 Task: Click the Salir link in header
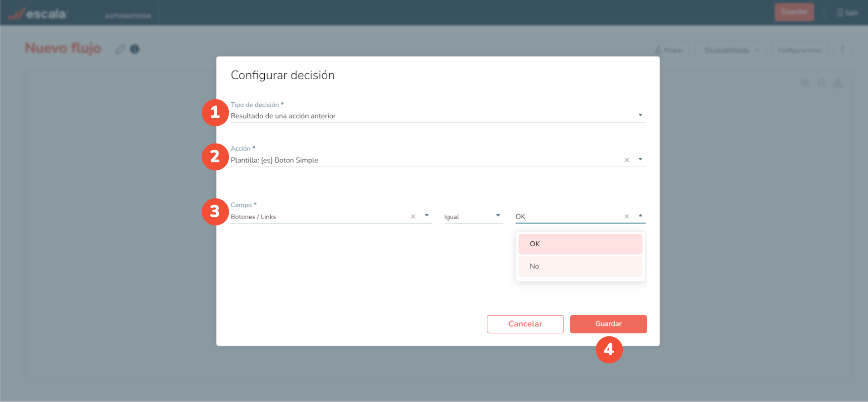847,13
